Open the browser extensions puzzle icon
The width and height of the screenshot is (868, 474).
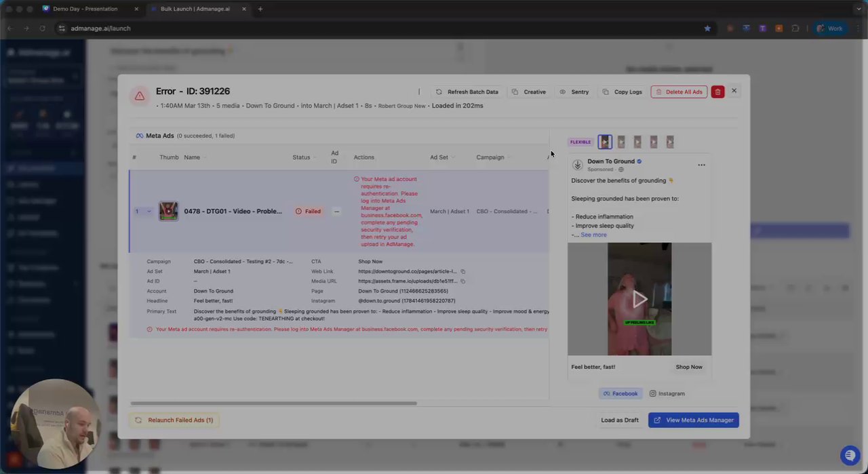click(795, 28)
